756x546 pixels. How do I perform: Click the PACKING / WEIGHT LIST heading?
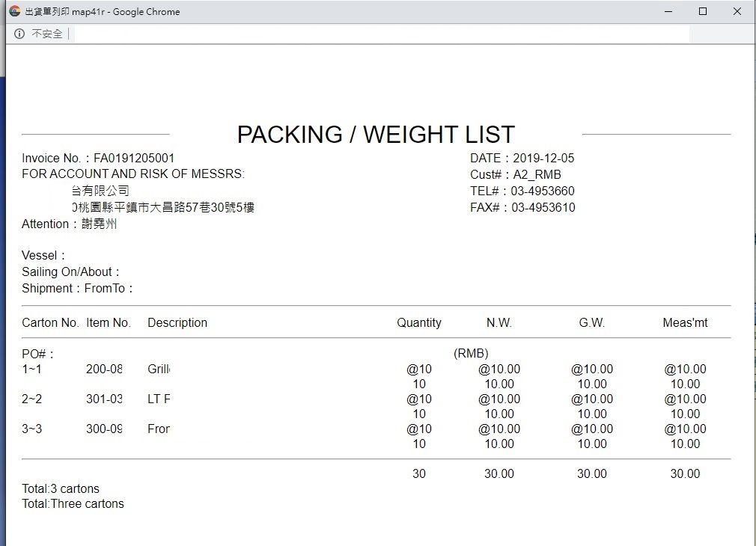coord(376,135)
